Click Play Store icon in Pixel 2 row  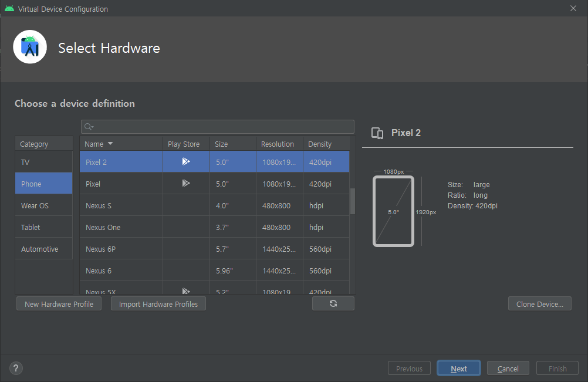[x=186, y=161]
